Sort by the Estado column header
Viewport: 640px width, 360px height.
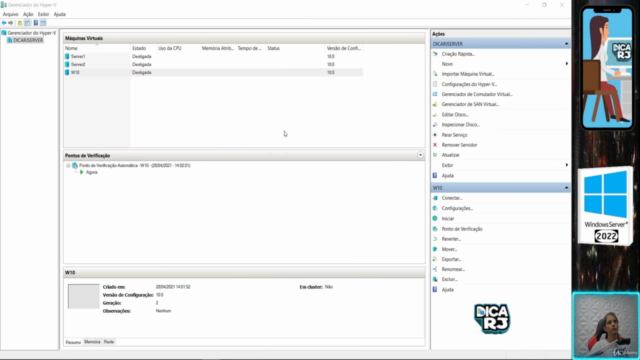click(143, 48)
